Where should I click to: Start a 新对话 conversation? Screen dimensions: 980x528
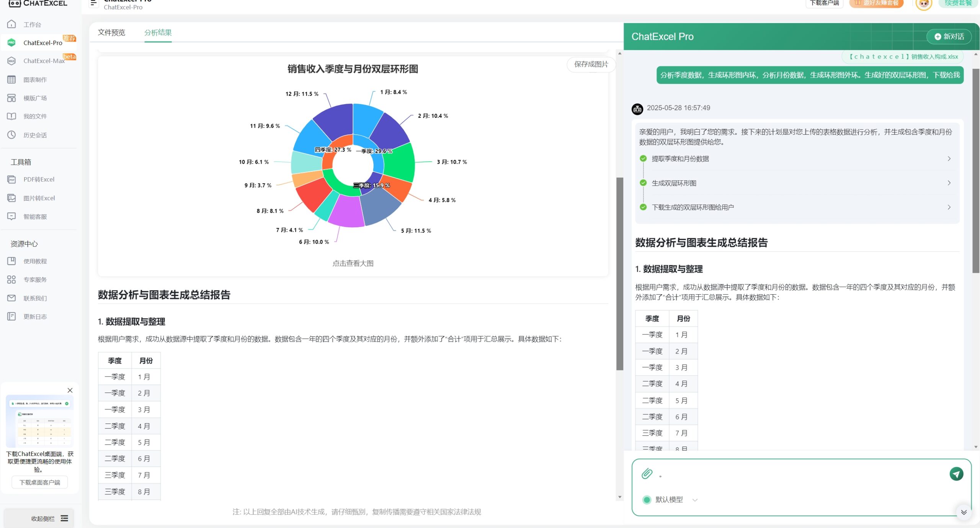(949, 36)
